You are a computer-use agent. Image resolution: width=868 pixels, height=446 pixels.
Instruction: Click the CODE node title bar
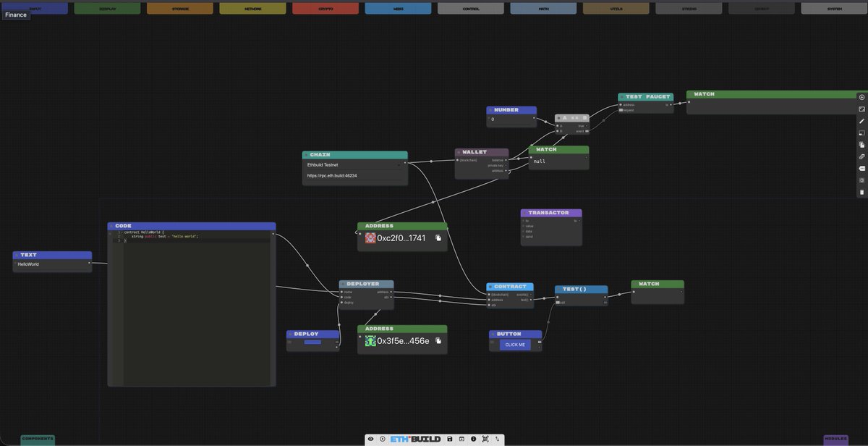coord(192,226)
